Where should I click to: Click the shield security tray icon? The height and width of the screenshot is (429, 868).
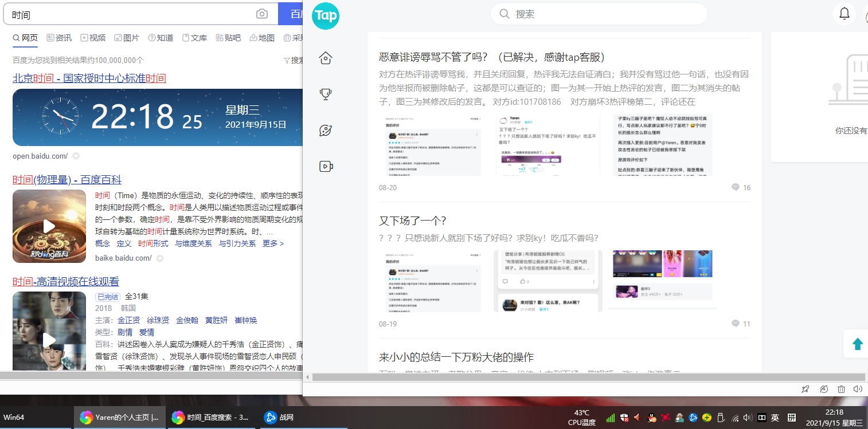pyautogui.click(x=624, y=418)
